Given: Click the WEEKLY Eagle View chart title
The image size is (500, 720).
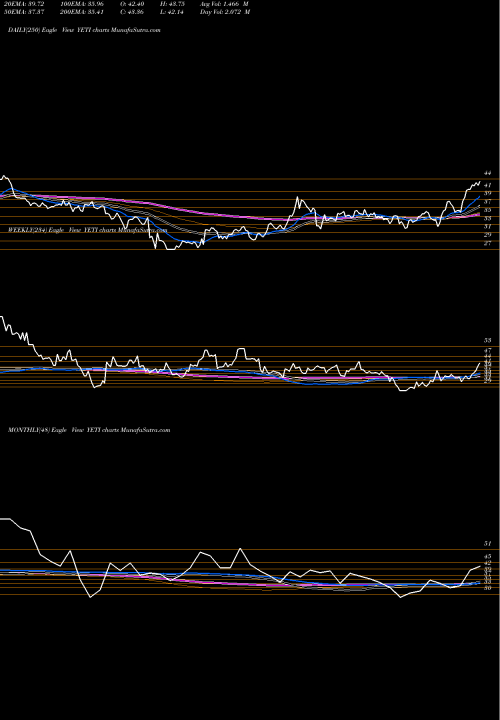Looking at the screenshot, I should click(87, 230).
